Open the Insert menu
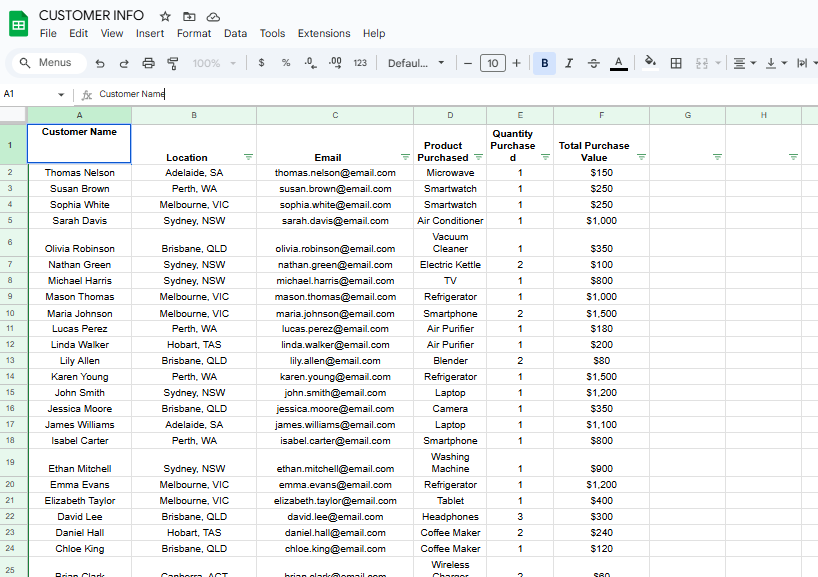The width and height of the screenshot is (818, 577). [150, 33]
